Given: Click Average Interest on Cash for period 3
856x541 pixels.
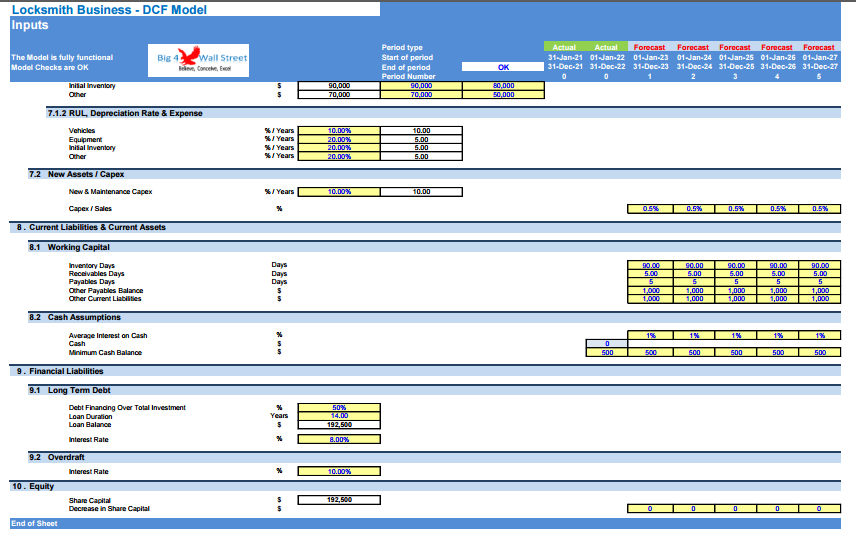Looking at the screenshot, I should point(735,335).
